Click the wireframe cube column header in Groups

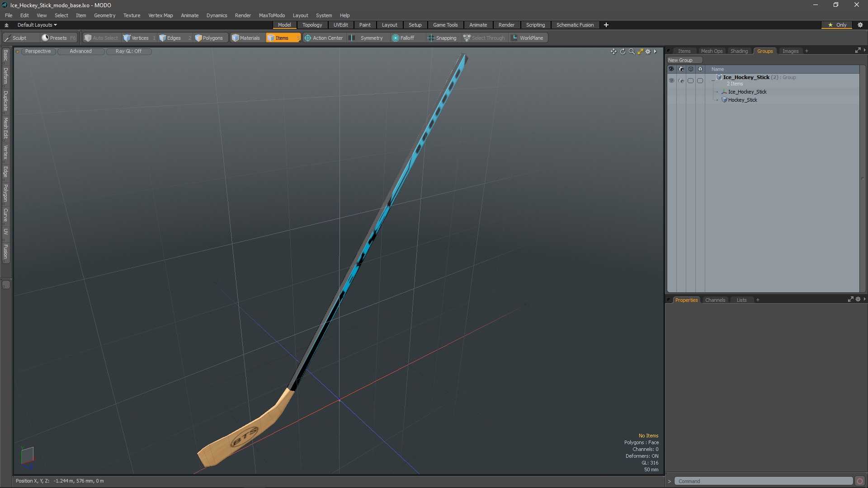coord(691,69)
